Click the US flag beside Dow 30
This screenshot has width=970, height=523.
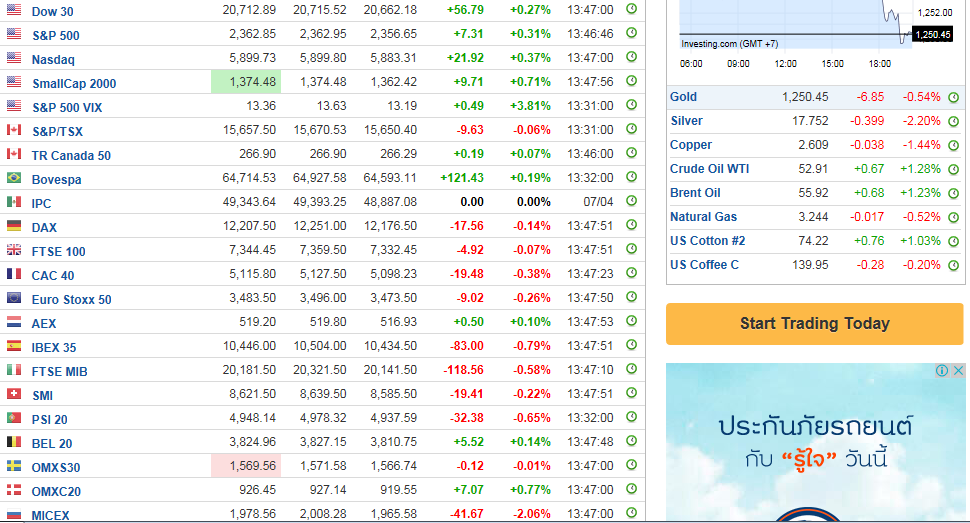coord(14,9)
